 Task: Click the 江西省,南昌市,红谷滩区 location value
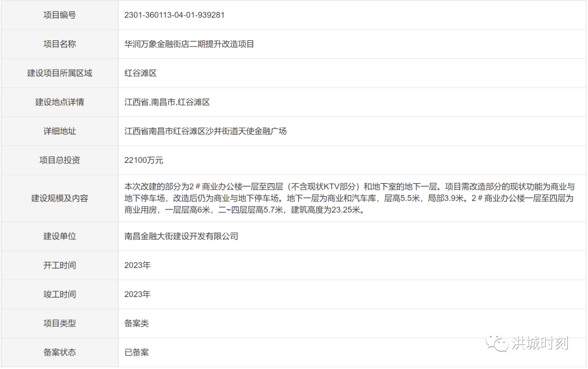(x=167, y=102)
